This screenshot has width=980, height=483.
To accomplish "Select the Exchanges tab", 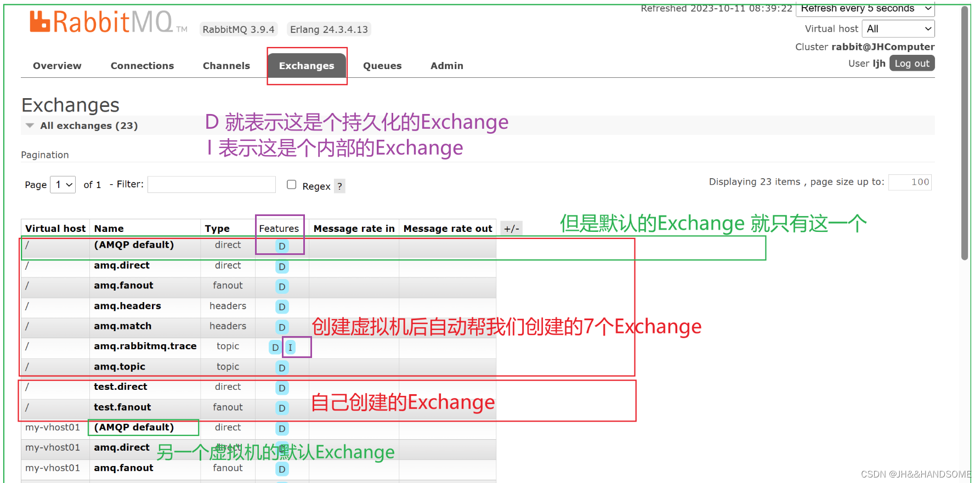I will pos(307,66).
